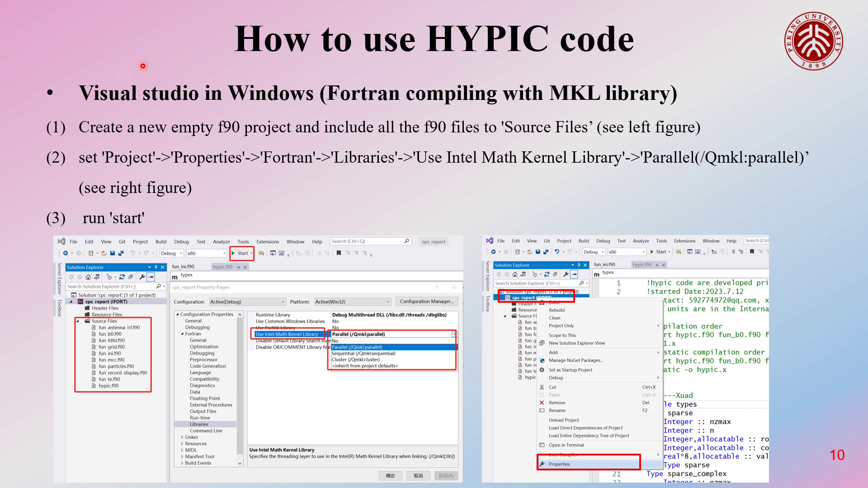The height and width of the screenshot is (488, 868).
Task: Click wrench Properties icon in right Solution Explorer
Action: [x=566, y=274]
